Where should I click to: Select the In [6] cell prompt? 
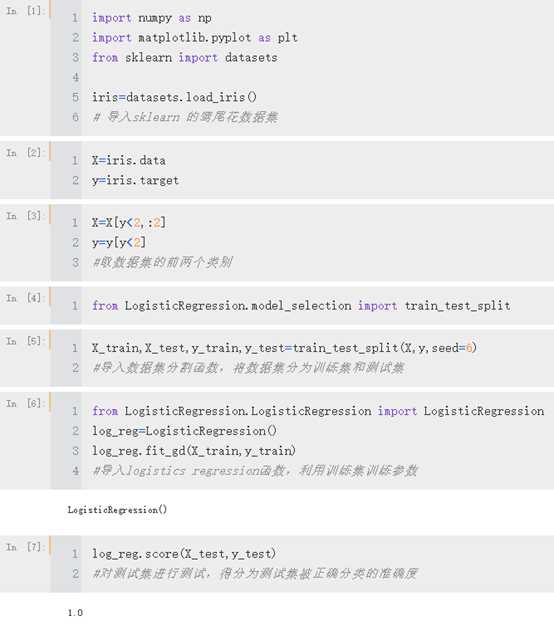[24, 403]
